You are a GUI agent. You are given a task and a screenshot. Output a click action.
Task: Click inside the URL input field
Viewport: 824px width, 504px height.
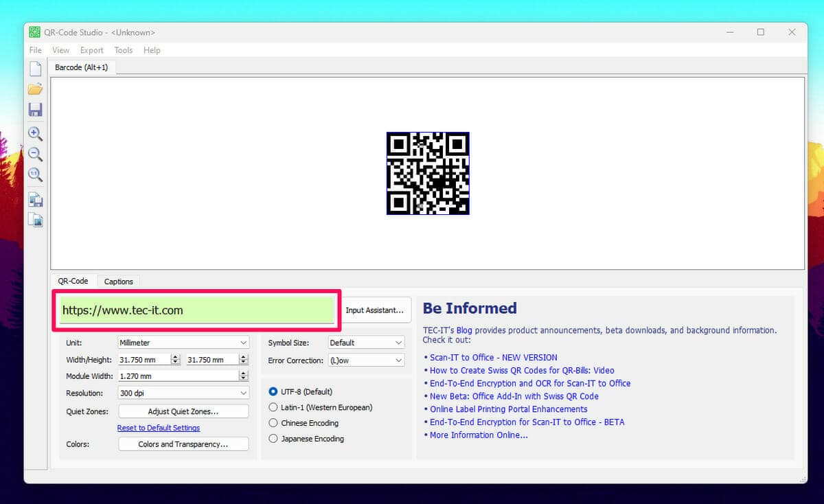pyautogui.click(x=196, y=310)
